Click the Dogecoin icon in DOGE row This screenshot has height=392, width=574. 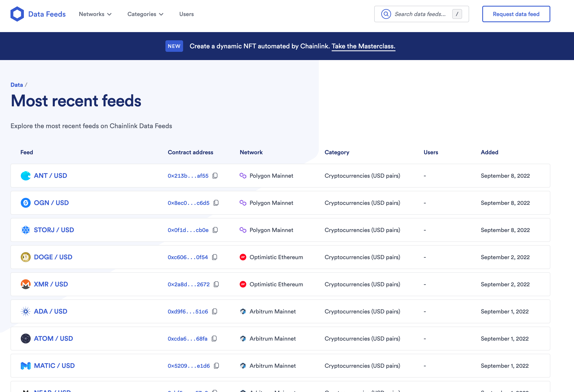click(26, 257)
